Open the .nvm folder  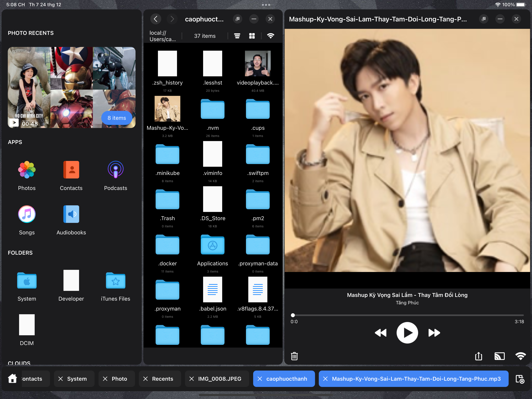[x=213, y=109]
